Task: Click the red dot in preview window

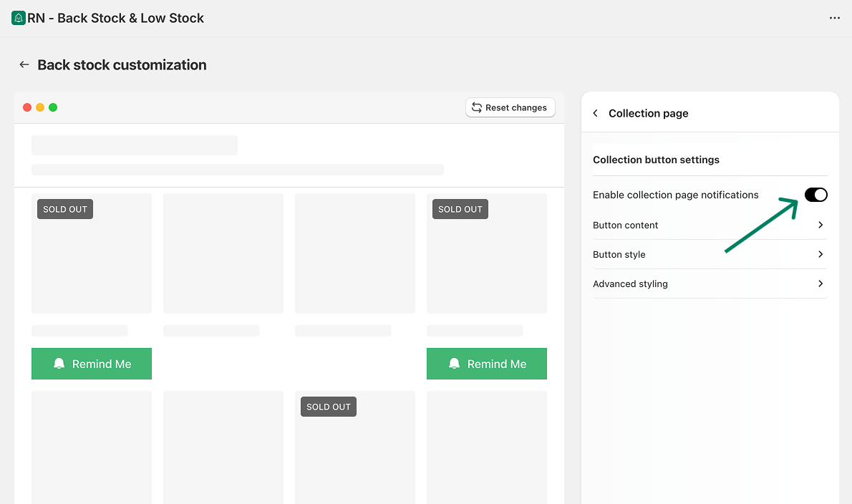Action: 27,107
